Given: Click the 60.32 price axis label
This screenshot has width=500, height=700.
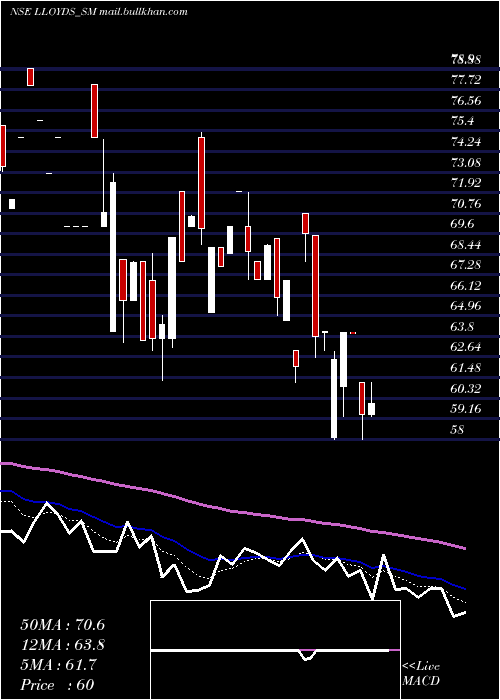Looking at the screenshot, I should click(466, 389).
